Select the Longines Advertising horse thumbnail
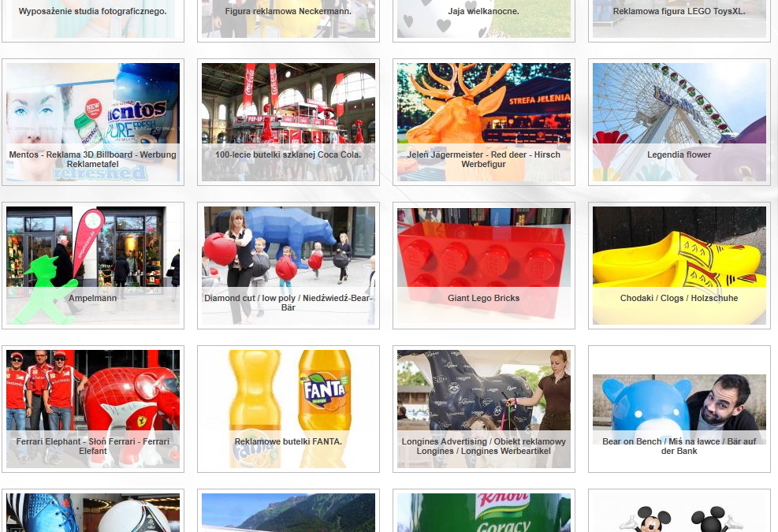Screen dimensions: 778x532 pos(484,409)
